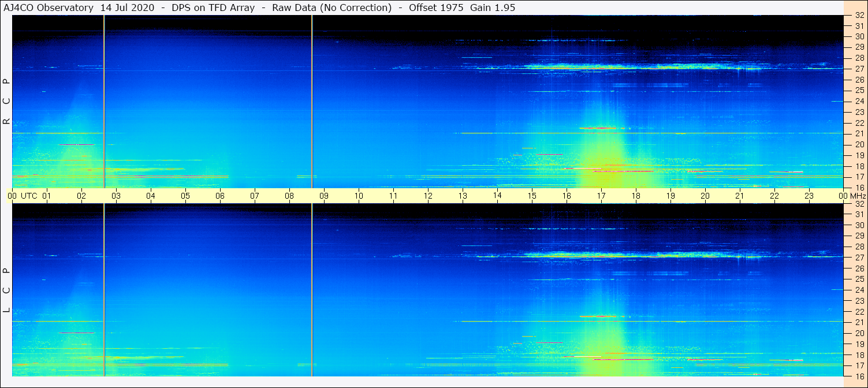This screenshot has height=388, width=868.
Task: Click the 32 MHz tick label of LCP panel
Action: 859,204
